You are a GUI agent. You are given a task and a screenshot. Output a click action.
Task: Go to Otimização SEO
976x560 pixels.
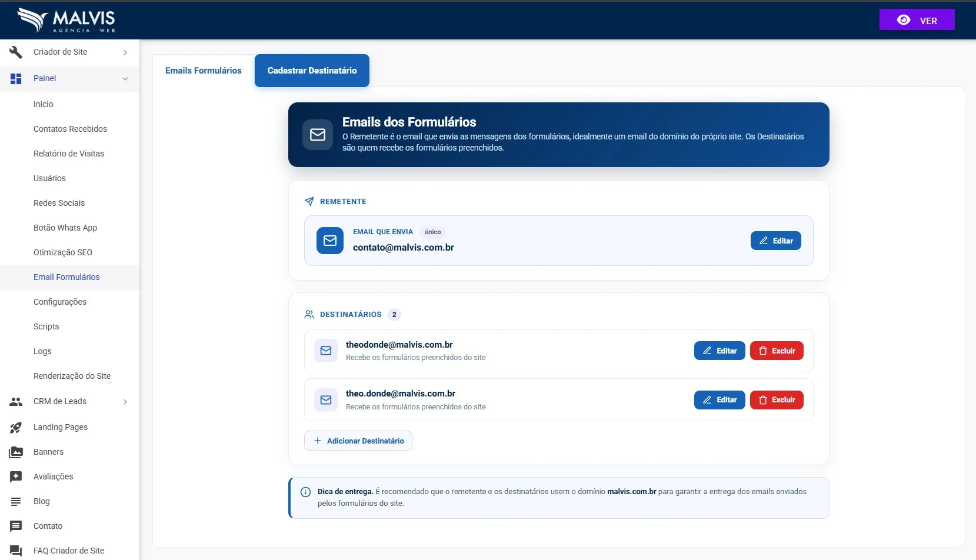tap(63, 252)
